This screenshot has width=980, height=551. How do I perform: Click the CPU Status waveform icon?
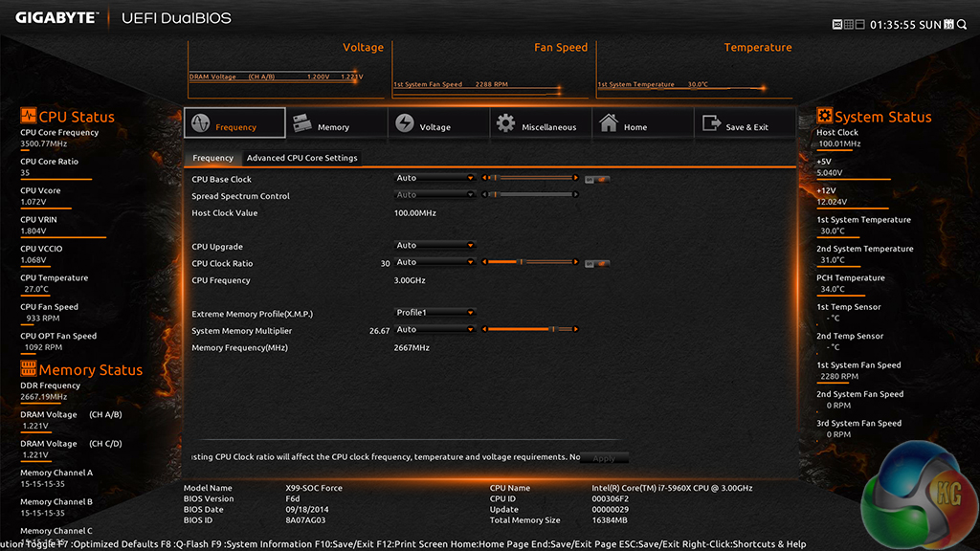pos(29,116)
